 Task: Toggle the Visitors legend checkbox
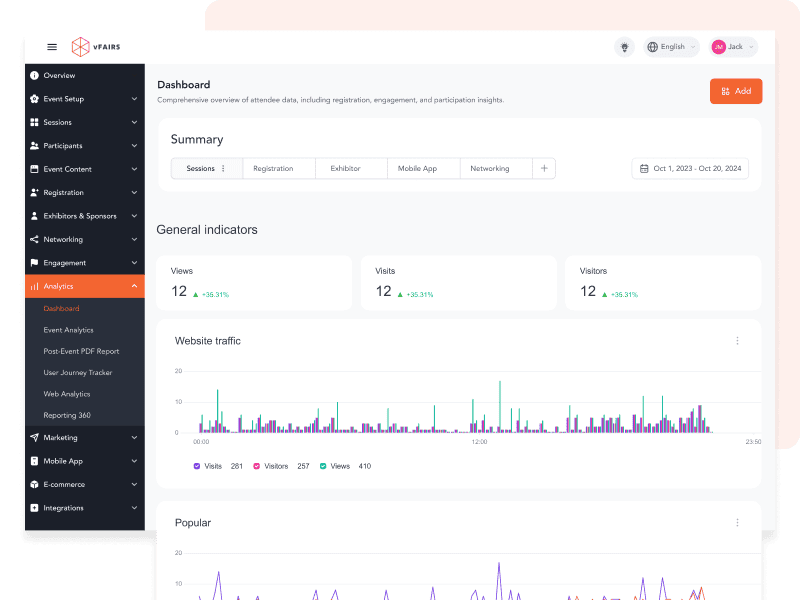tap(257, 466)
